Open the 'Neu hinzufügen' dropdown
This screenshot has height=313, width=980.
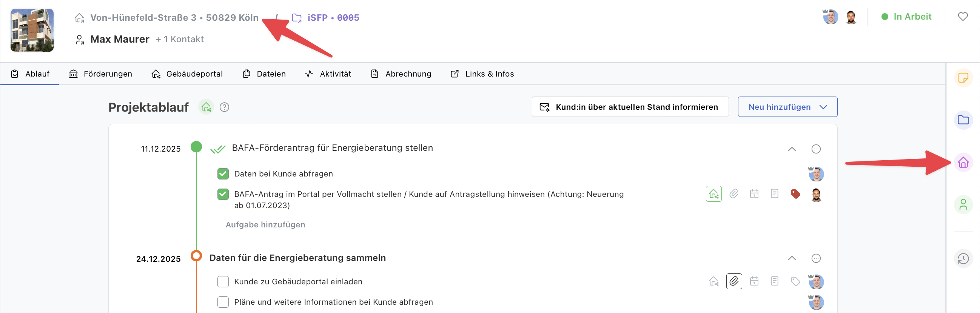(x=787, y=107)
